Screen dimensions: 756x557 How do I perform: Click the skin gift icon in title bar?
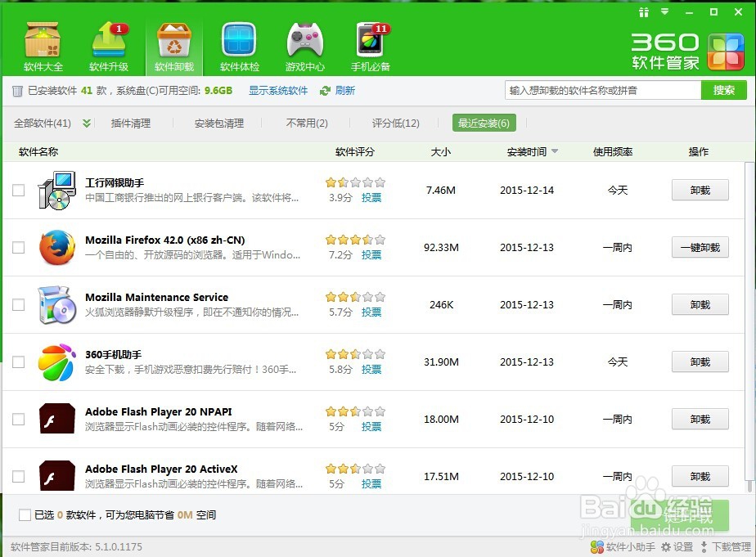click(644, 12)
